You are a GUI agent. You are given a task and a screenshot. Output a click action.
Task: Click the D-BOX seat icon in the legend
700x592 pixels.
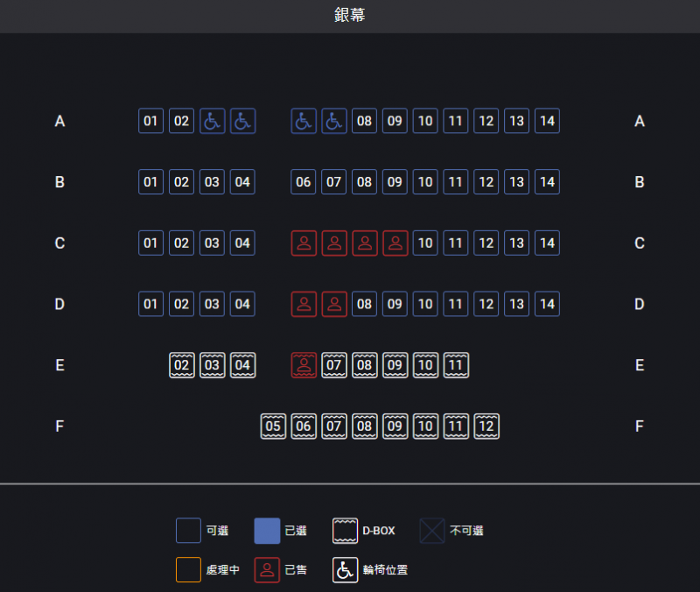click(x=345, y=531)
